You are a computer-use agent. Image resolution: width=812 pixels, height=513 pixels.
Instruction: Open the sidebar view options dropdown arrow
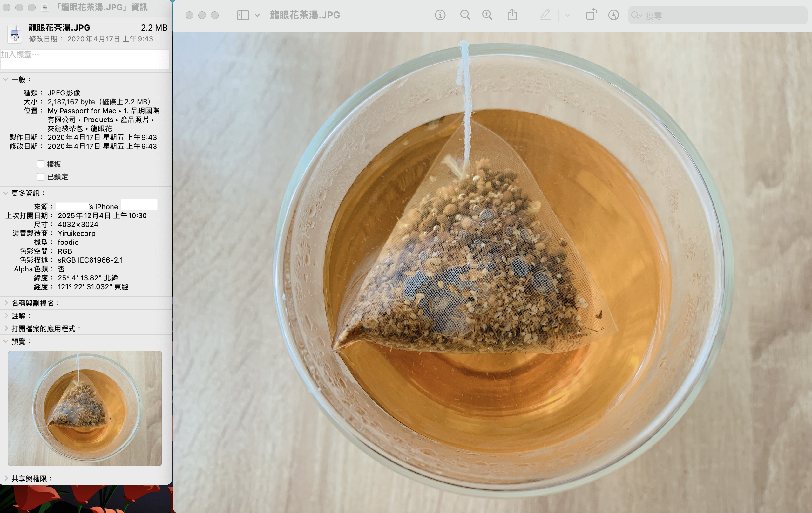[x=257, y=15]
